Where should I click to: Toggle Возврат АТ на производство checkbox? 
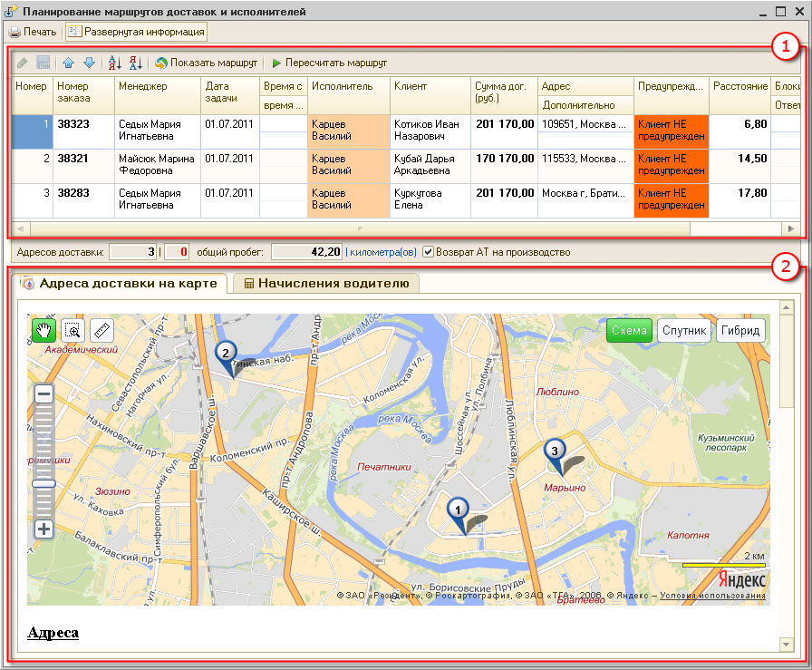click(x=429, y=251)
